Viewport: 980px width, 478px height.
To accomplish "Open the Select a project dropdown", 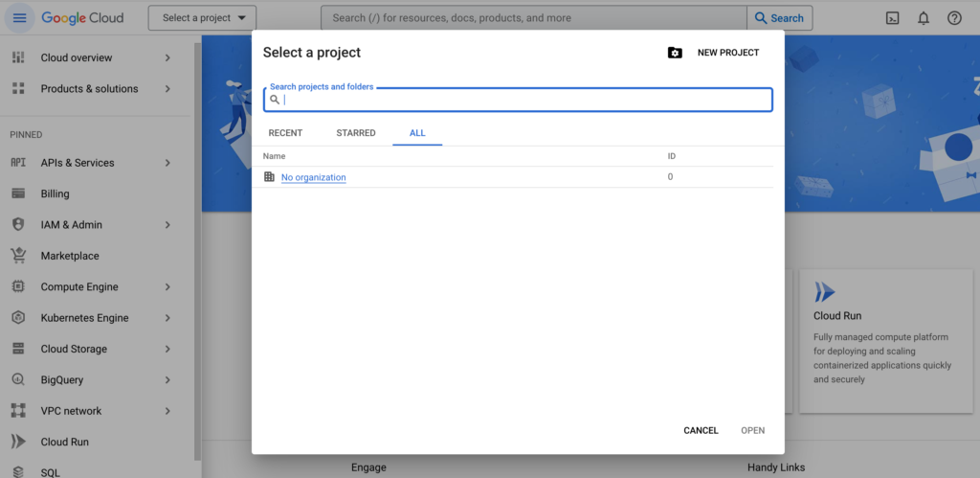I will (x=202, y=18).
